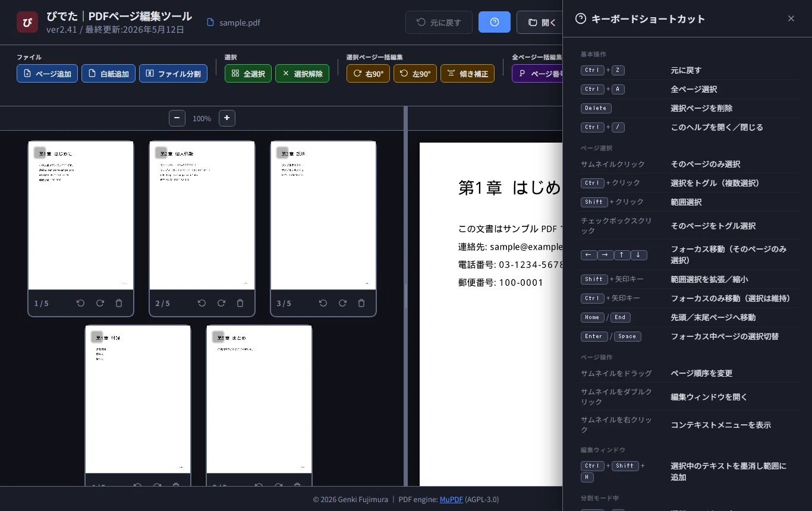Image resolution: width=812 pixels, height=511 pixels.
Task: Zoom out thumbnails with minus button
Action: tap(177, 118)
